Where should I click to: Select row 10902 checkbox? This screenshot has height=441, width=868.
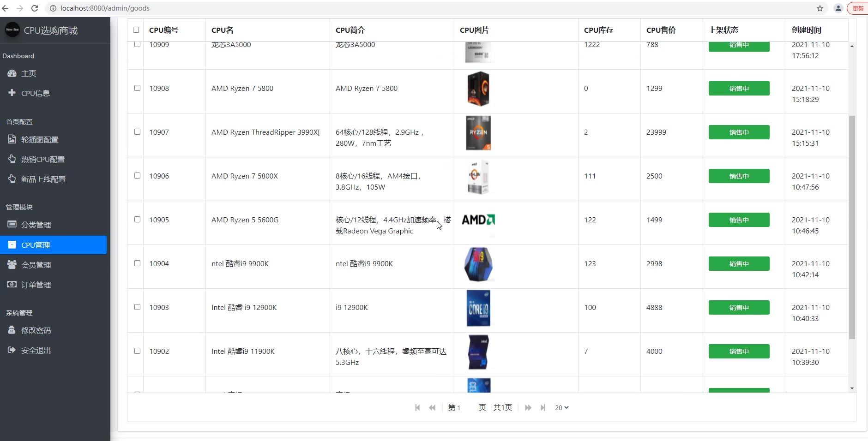tap(137, 351)
